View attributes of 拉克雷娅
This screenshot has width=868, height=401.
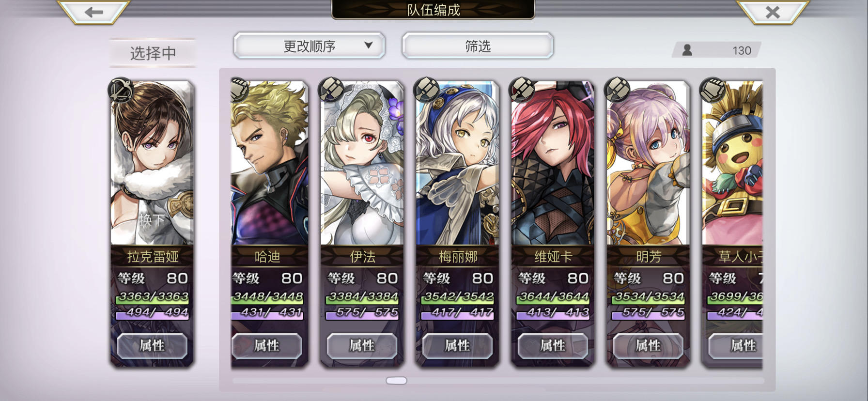[x=152, y=346]
